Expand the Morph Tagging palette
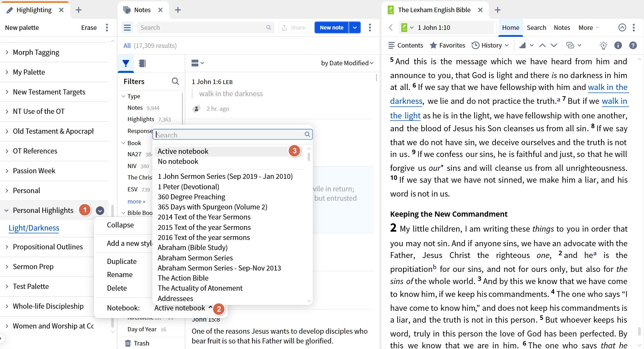644x349 pixels. point(7,52)
